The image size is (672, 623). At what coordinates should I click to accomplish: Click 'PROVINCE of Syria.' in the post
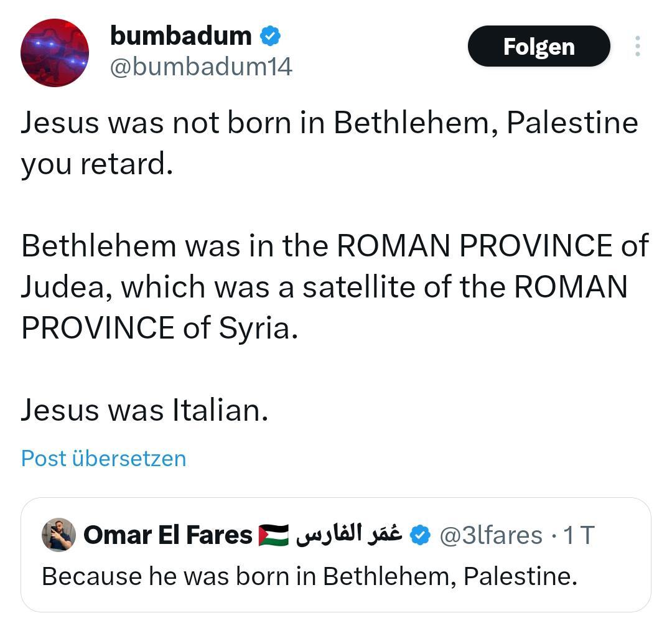[160, 328]
